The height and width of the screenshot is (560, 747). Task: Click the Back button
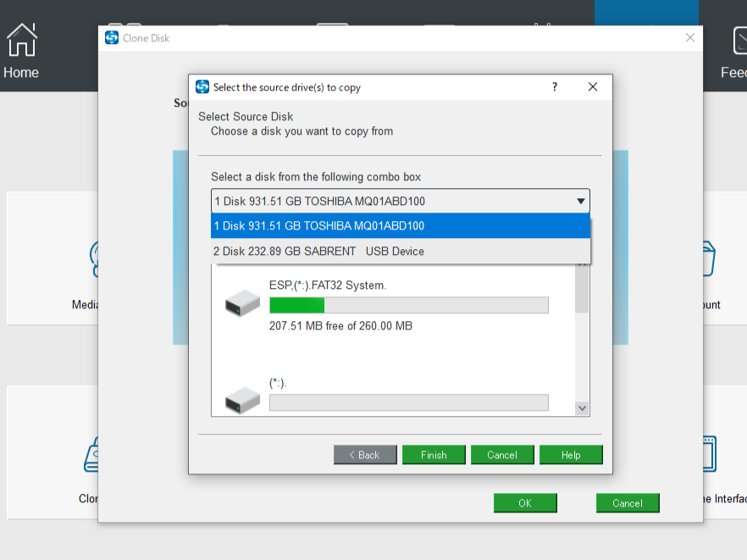pos(365,455)
